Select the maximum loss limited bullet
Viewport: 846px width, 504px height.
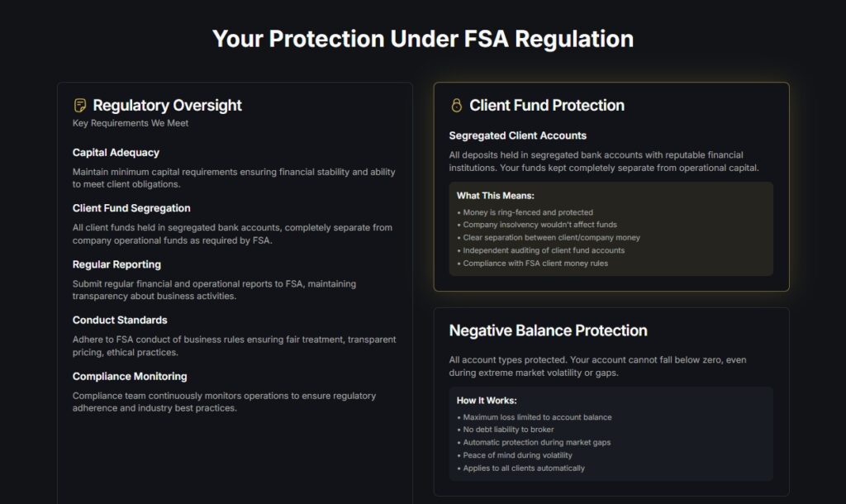537,417
